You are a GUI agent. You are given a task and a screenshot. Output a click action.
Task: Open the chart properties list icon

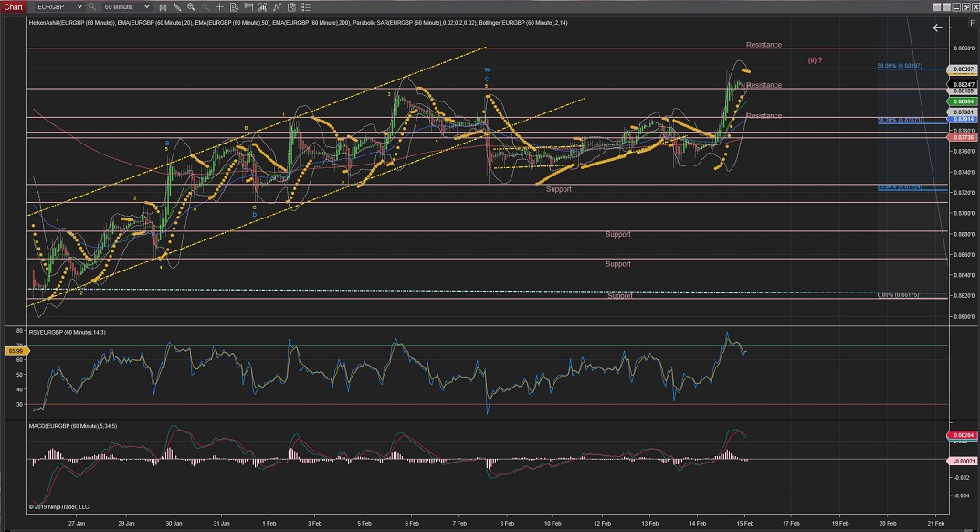coord(306,6)
